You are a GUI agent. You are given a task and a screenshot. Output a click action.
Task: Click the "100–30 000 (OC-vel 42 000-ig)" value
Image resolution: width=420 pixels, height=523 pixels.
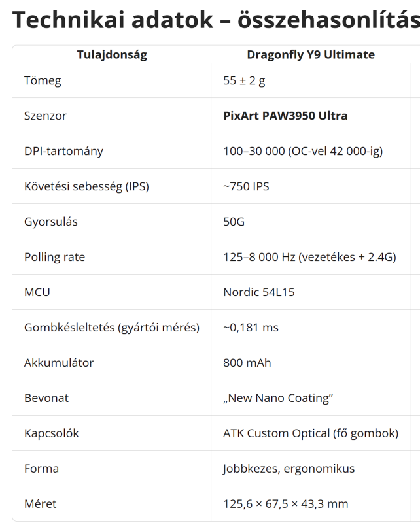(303, 152)
